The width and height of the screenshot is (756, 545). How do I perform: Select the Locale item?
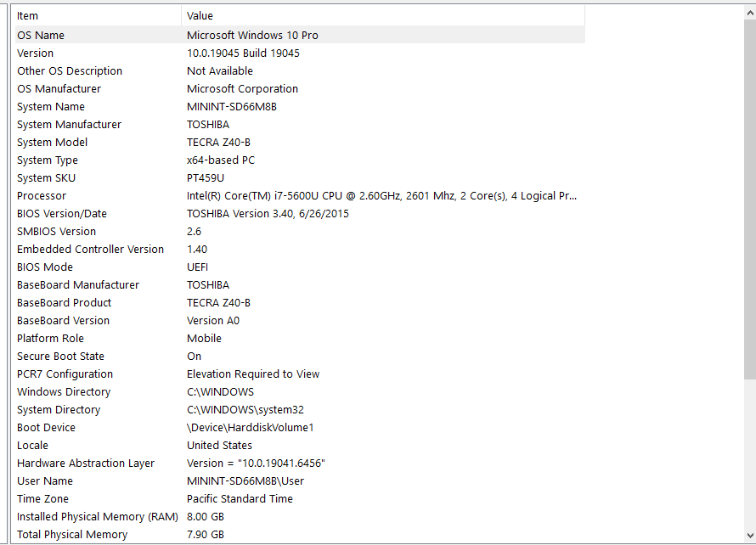point(32,445)
